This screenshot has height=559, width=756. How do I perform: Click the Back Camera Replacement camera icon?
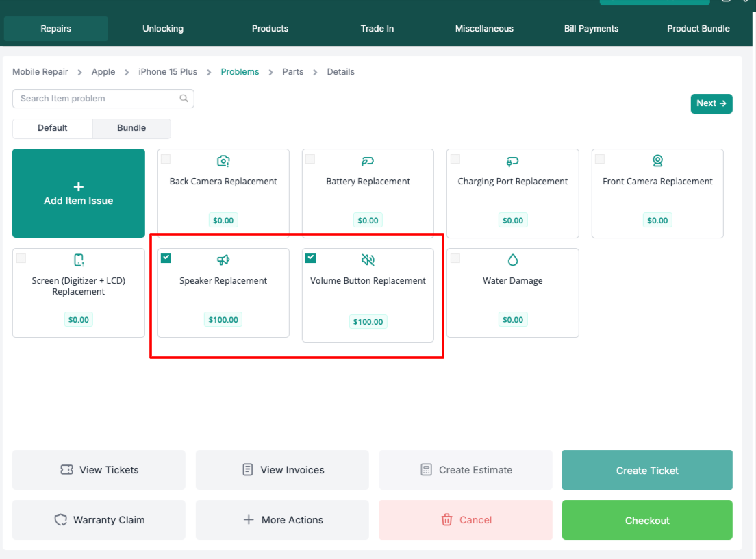click(x=223, y=161)
